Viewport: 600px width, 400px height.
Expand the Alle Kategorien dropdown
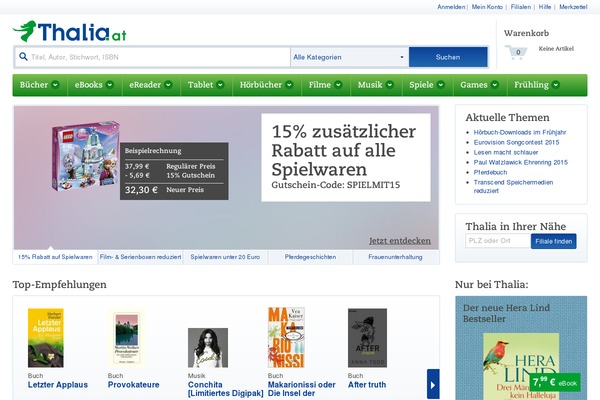(x=349, y=57)
